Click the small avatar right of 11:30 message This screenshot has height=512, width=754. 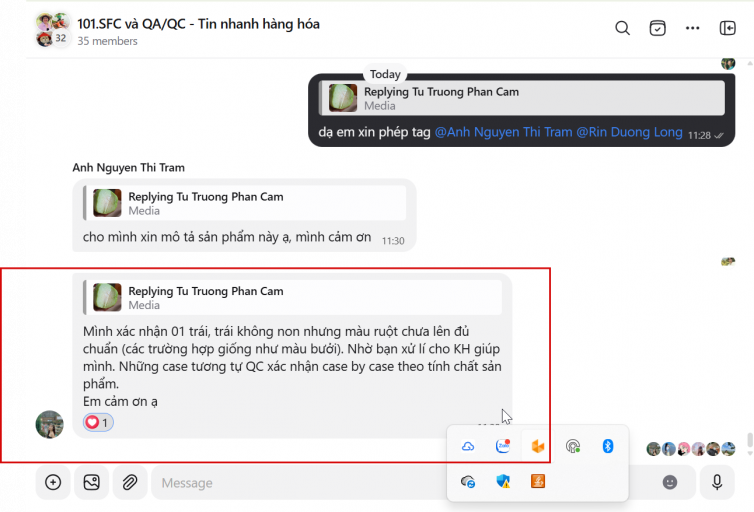point(728,262)
